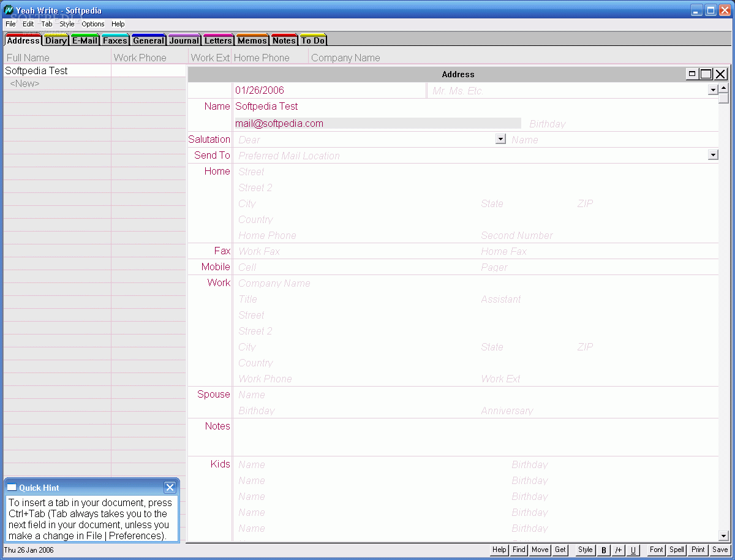Click the Address panel scrollbar thumb

723,98
